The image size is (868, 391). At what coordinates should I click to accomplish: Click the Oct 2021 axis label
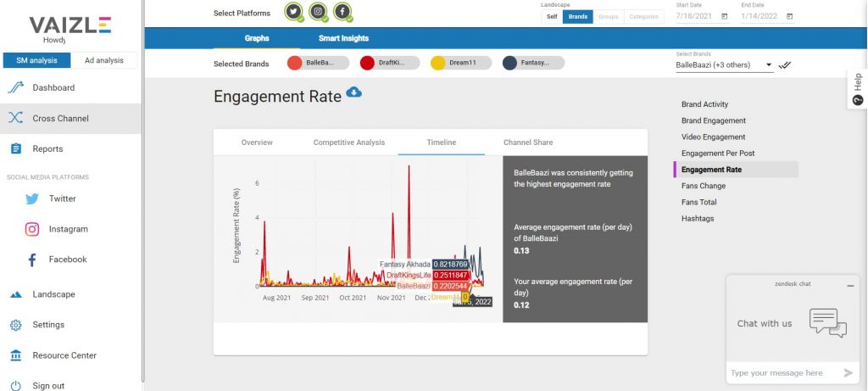pyautogui.click(x=353, y=298)
